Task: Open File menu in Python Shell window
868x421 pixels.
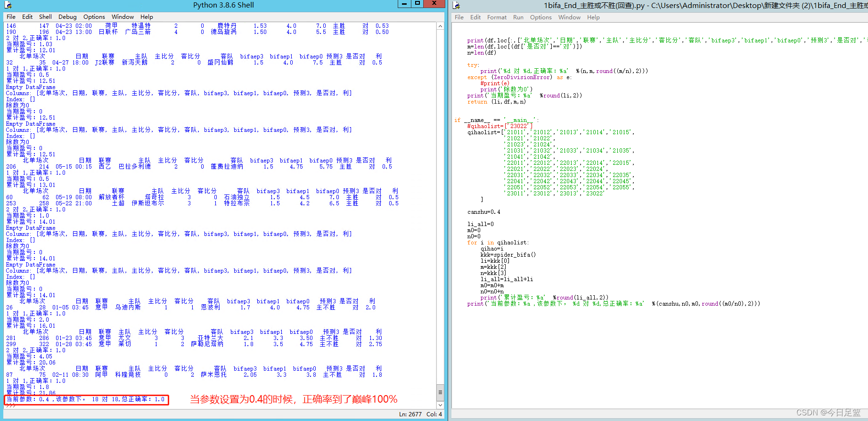Action: tap(11, 16)
